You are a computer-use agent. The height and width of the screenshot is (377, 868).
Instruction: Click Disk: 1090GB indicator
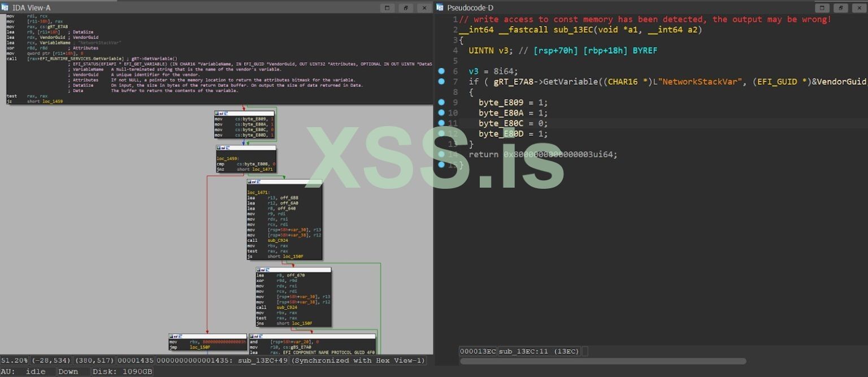pos(121,371)
